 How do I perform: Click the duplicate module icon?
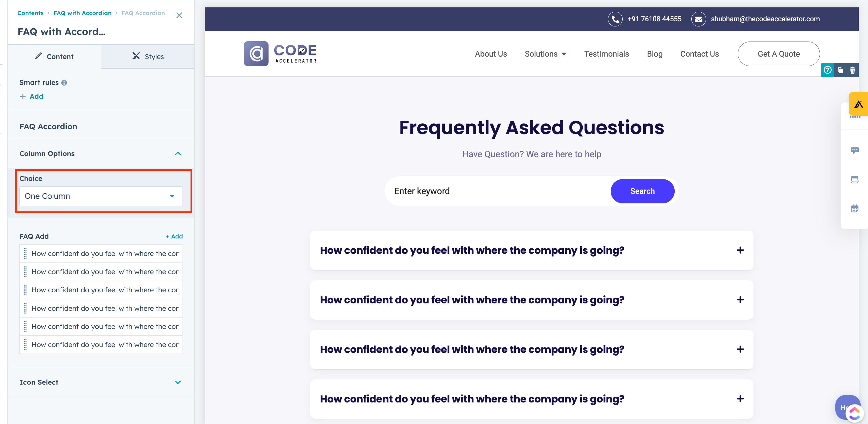tap(840, 70)
